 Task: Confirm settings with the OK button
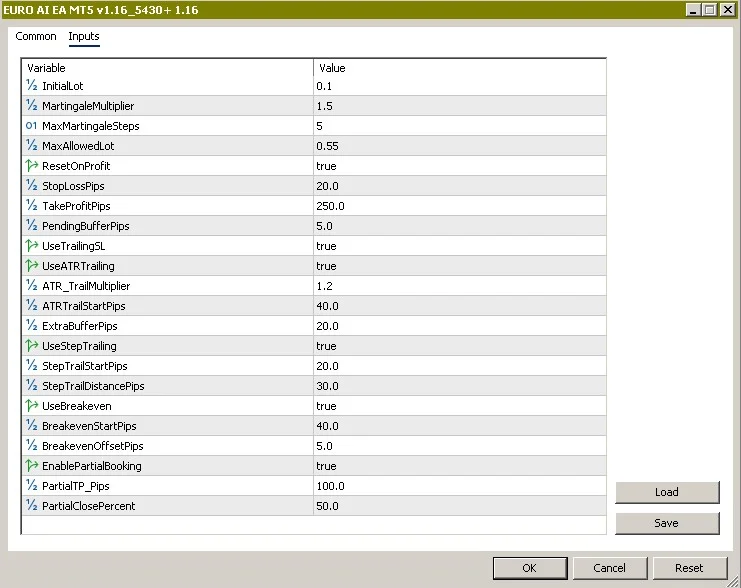[x=529, y=568]
